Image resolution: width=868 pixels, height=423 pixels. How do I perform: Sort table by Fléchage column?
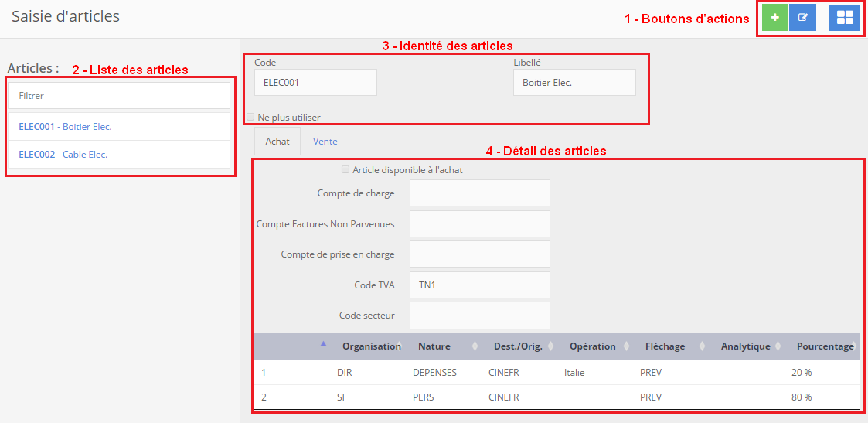coord(665,346)
